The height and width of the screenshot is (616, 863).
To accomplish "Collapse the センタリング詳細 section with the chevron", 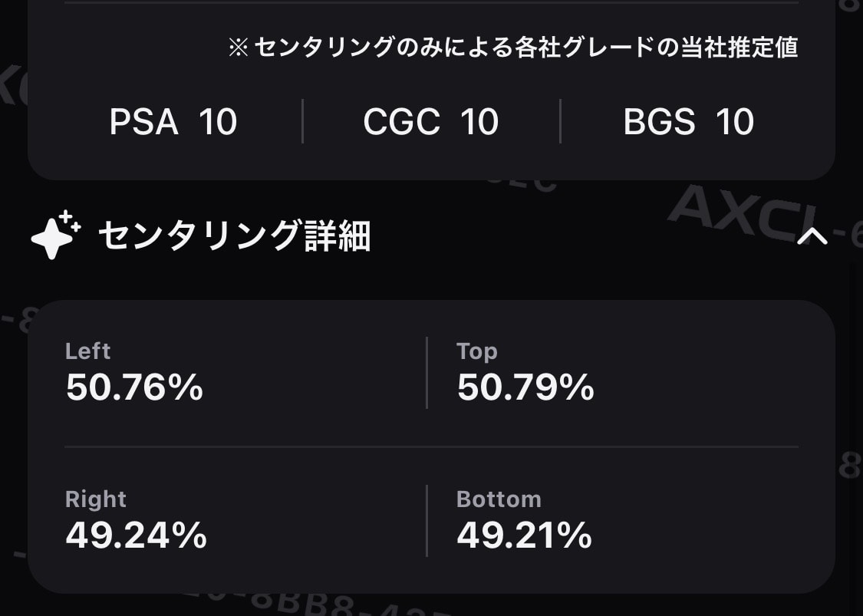I will point(812,237).
